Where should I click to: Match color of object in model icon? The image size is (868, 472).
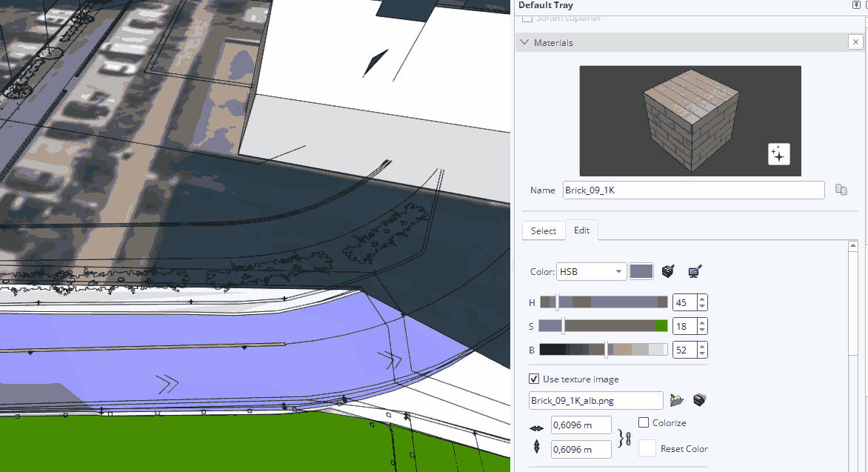click(x=668, y=271)
